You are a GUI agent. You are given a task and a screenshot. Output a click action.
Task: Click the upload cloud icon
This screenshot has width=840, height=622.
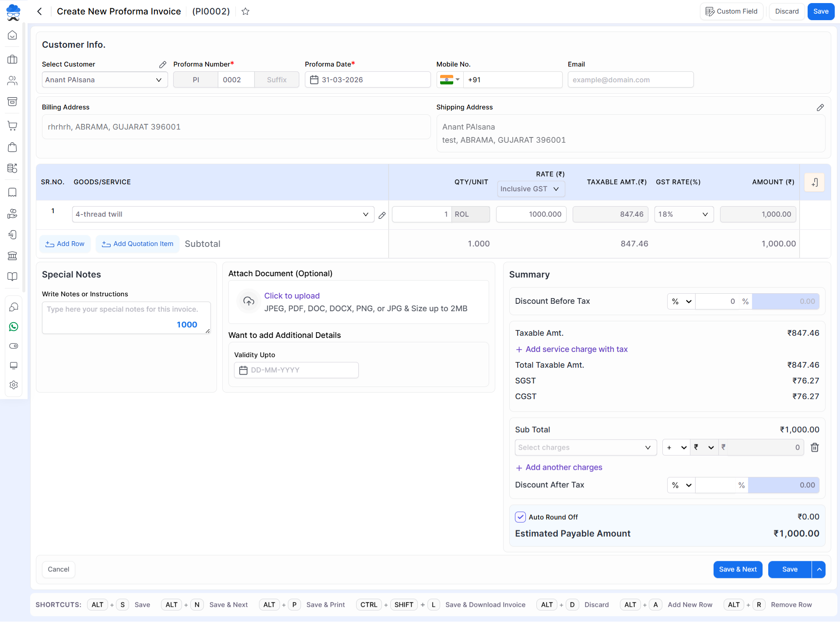tap(248, 301)
